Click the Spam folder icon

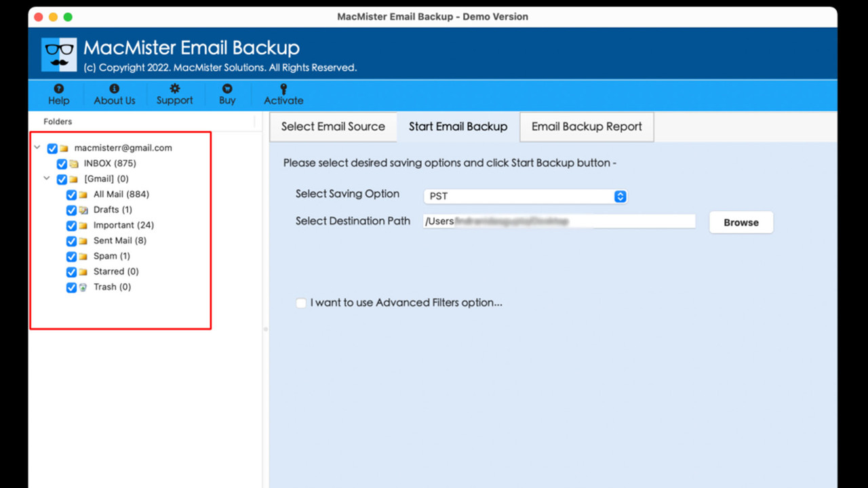click(83, 257)
